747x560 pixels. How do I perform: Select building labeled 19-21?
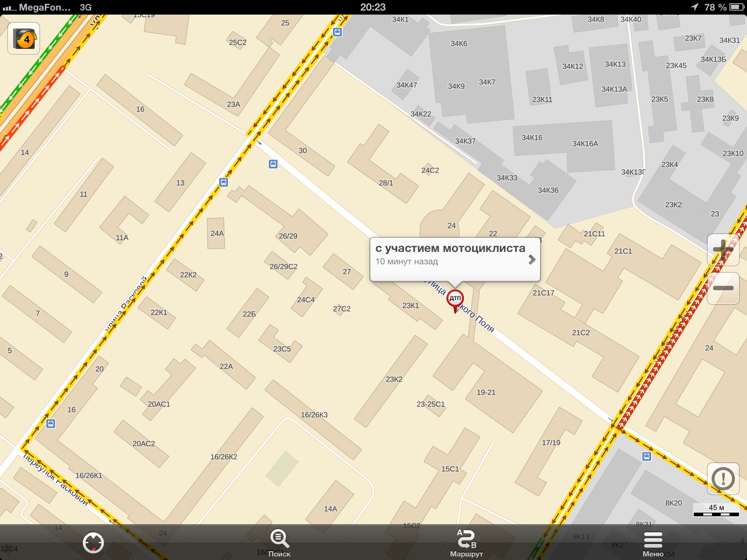[x=486, y=392]
